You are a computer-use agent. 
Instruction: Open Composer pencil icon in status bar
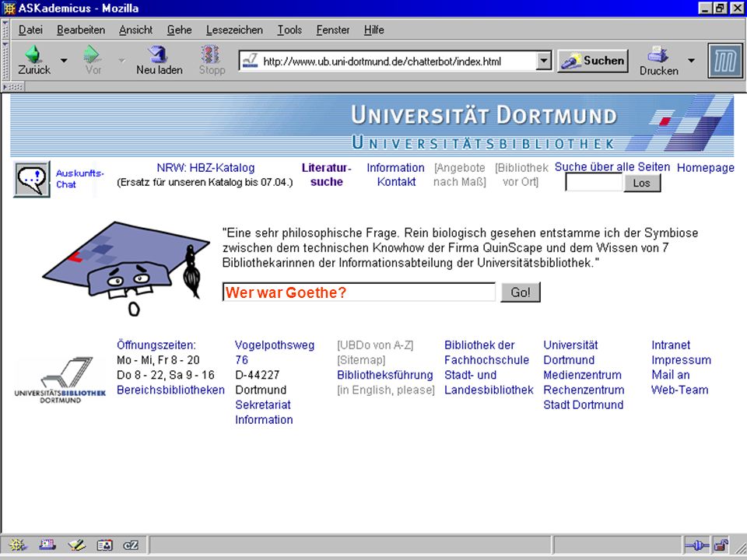tap(77, 544)
